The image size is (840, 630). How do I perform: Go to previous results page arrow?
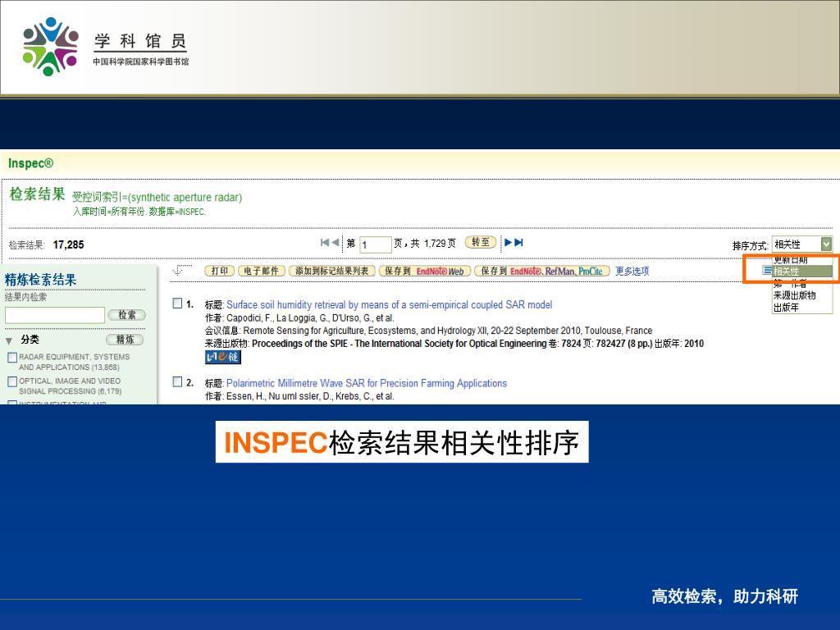(x=336, y=243)
